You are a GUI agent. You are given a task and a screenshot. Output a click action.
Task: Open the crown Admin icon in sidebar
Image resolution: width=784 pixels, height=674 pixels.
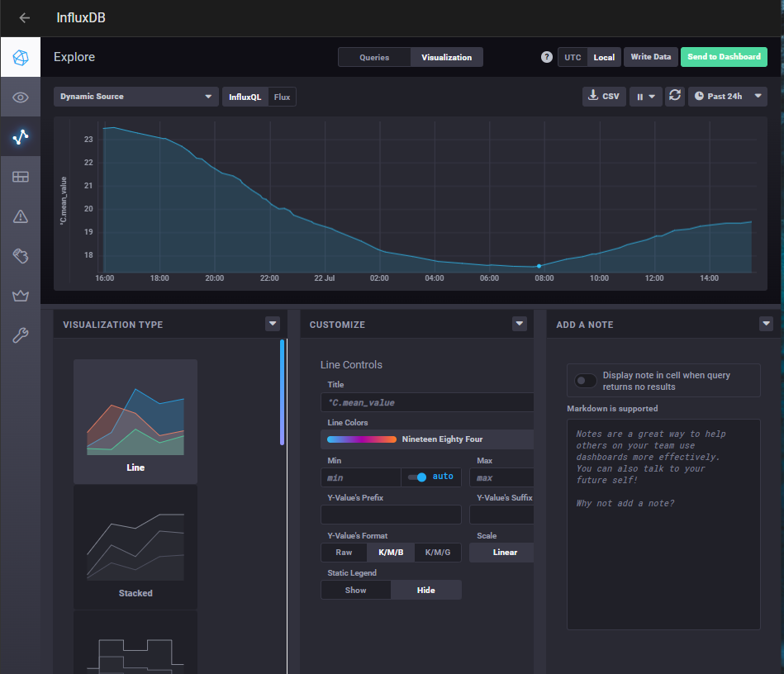(x=21, y=296)
